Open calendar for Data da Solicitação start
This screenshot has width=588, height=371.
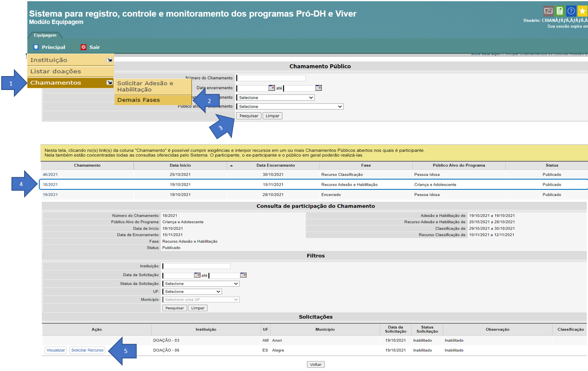[197, 275]
